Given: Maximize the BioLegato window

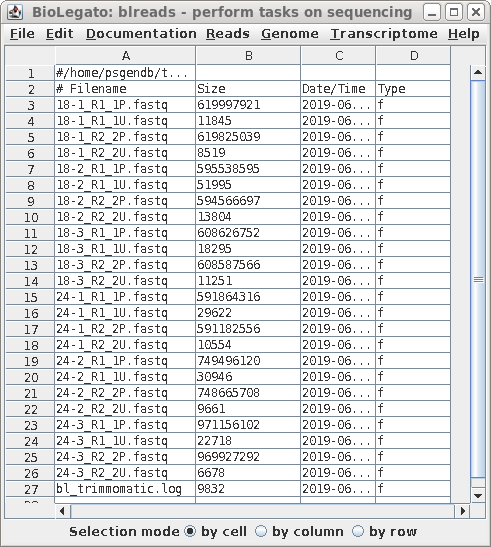Looking at the screenshot, I should coord(454,13).
